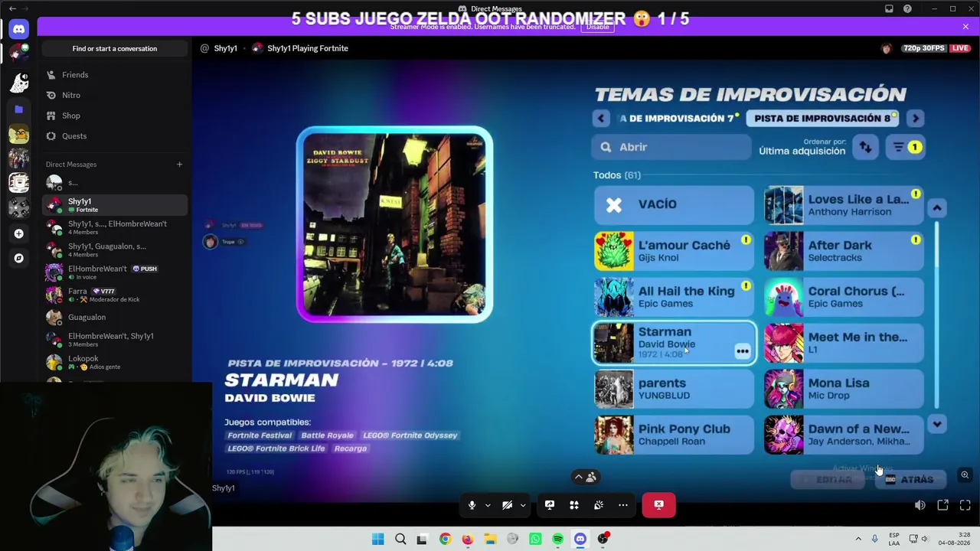This screenshot has width=980, height=551.
Task: Select Meet Me in the... track
Action: (844, 343)
